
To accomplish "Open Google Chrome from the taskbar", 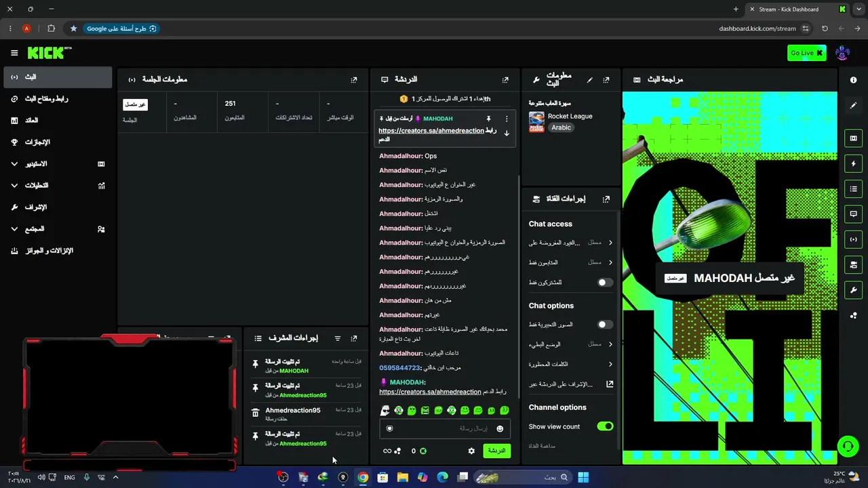I will [x=363, y=477].
